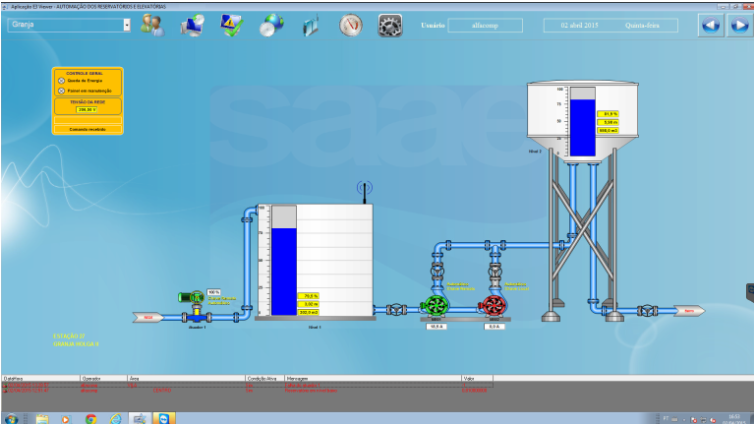754x424 pixels.
Task: Click the green inlet valve actuator
Action: point(192,297)
